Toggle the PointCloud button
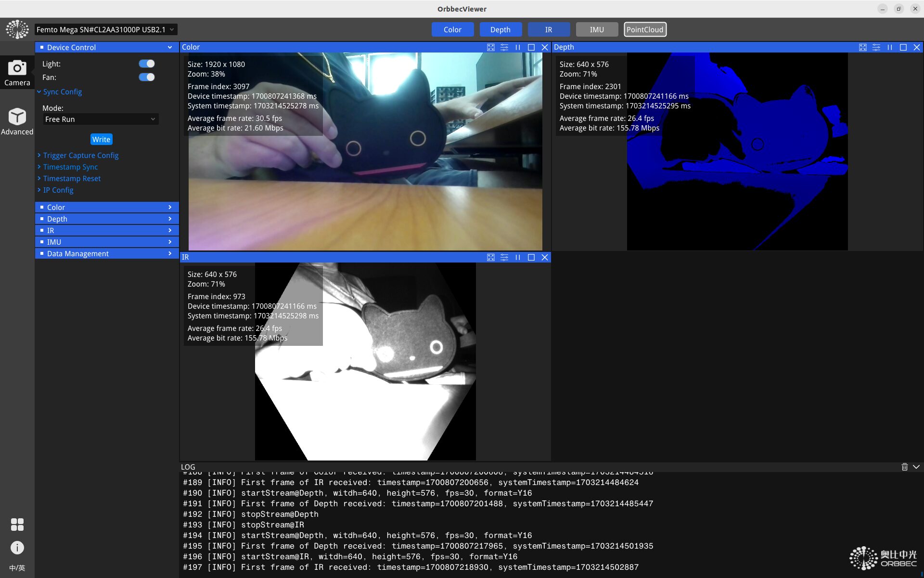This screenshot has height=578, width=924. pyautogui.click(x=645, y=29)
